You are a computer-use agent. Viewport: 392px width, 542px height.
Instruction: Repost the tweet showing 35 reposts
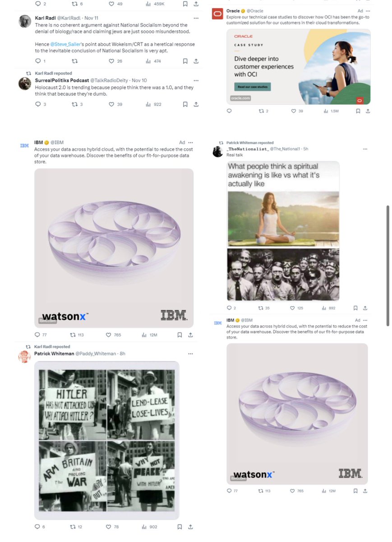pyautogui.click(x=261, y=308)
